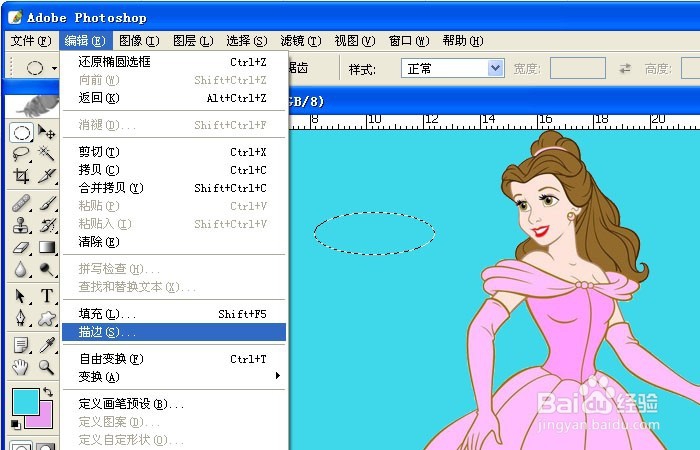Select the Move tool
The width and height of the screenshot is (700, 450).
[x=46, y=133]
